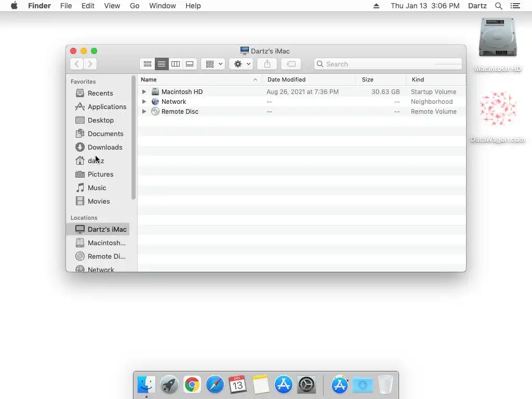The width and height of the screenshot is (532, 399).
Task: Select Dartz's iMac under Locations
Action: pos(98,229)
